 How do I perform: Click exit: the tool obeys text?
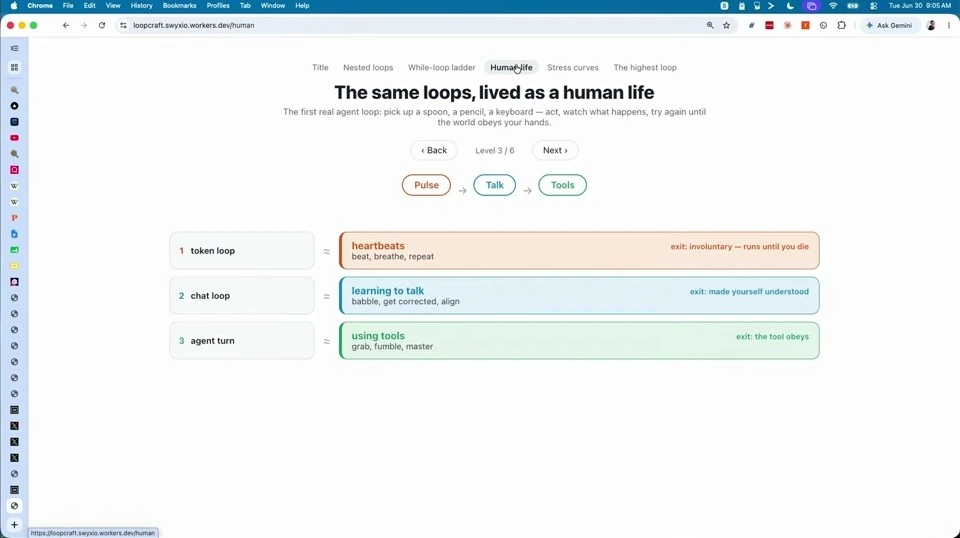pos(772,337)
